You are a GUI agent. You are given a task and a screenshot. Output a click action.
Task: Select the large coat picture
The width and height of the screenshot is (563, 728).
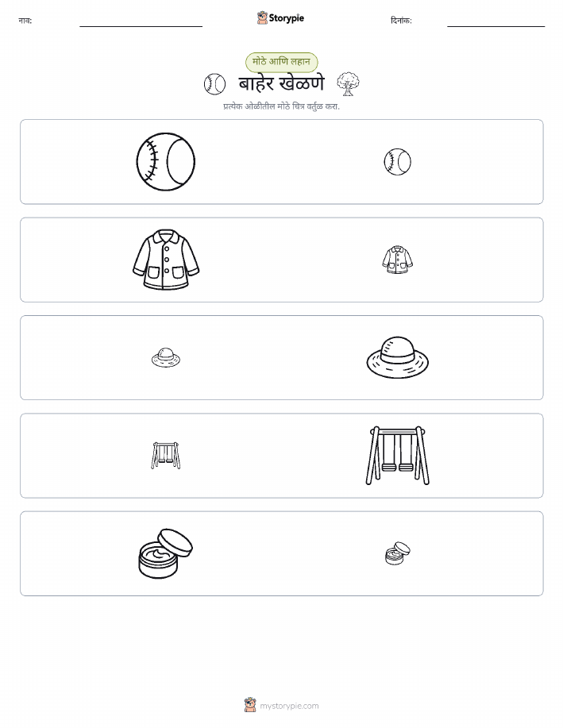coord(166,260)
